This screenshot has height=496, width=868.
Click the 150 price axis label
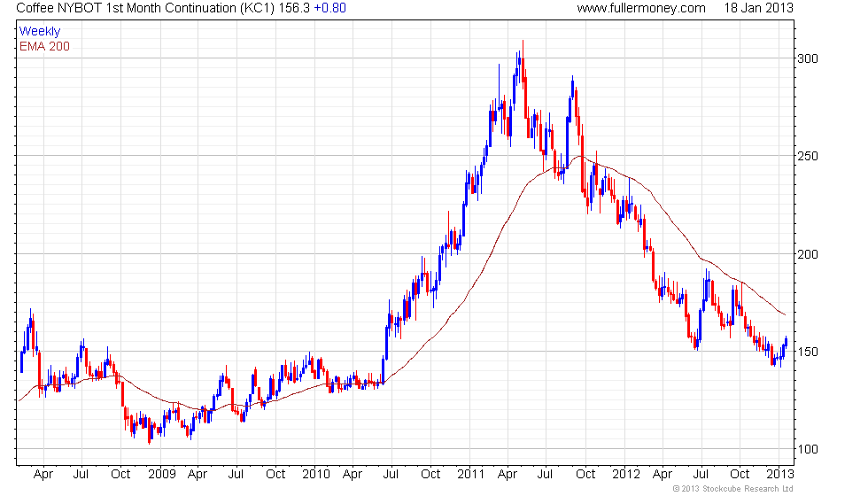[x=808, y=353]
